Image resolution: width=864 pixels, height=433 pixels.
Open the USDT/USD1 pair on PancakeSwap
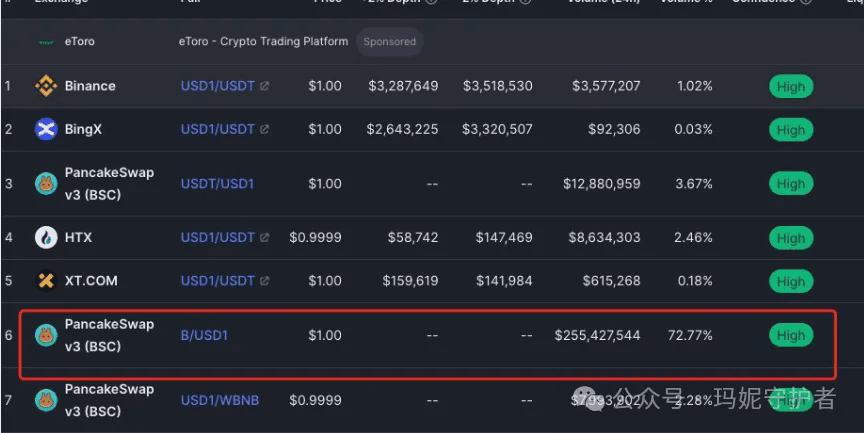click(x=217, y=183)
